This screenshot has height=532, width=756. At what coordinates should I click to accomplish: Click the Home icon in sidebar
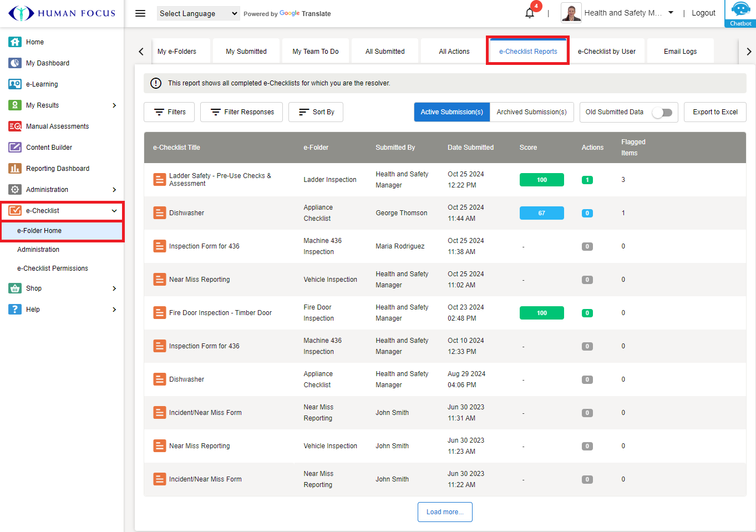click(15, 42)
